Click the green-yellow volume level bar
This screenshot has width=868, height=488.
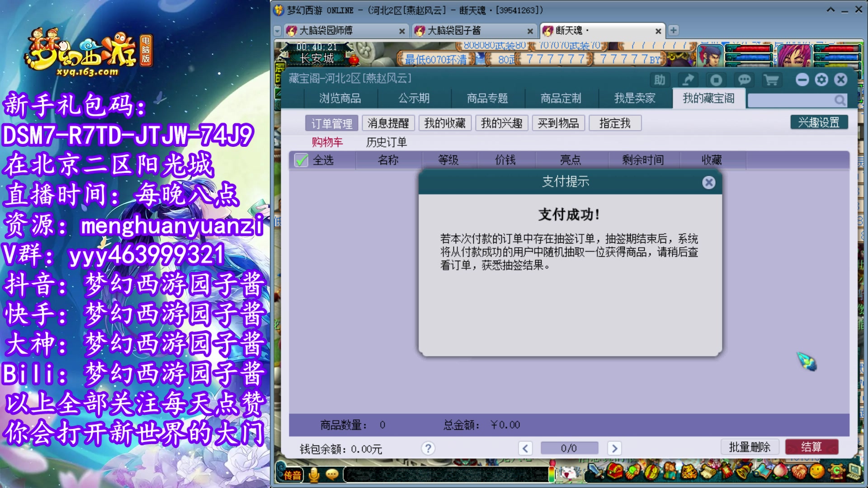pos(552,474)
